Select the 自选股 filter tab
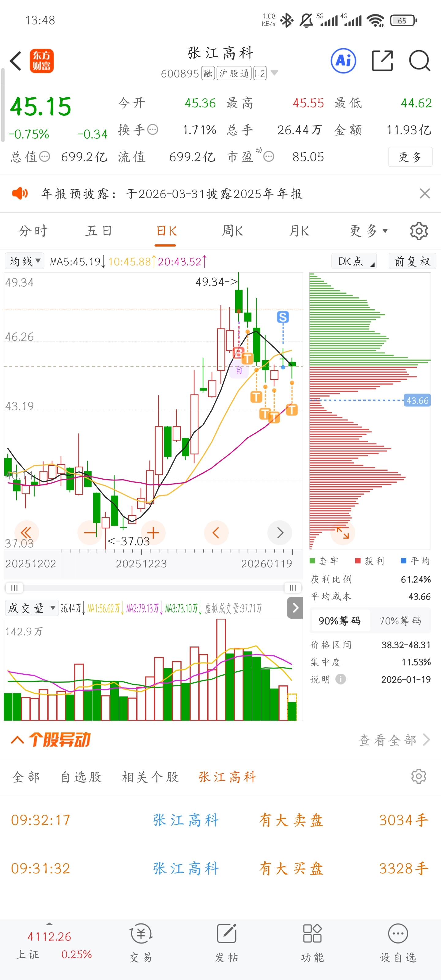Screen dimensions: 441x980 coord(81,777)
